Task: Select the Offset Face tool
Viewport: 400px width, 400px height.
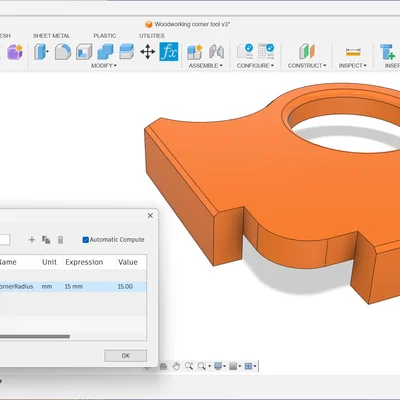Action: (127, 52)
